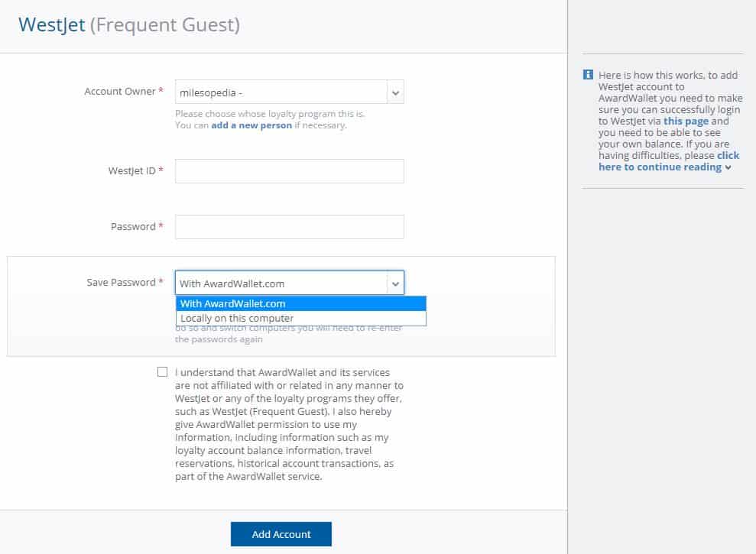756x554 pixels.
Task: Follow the 'add a new person' link
Action: [x=251, y=125]
